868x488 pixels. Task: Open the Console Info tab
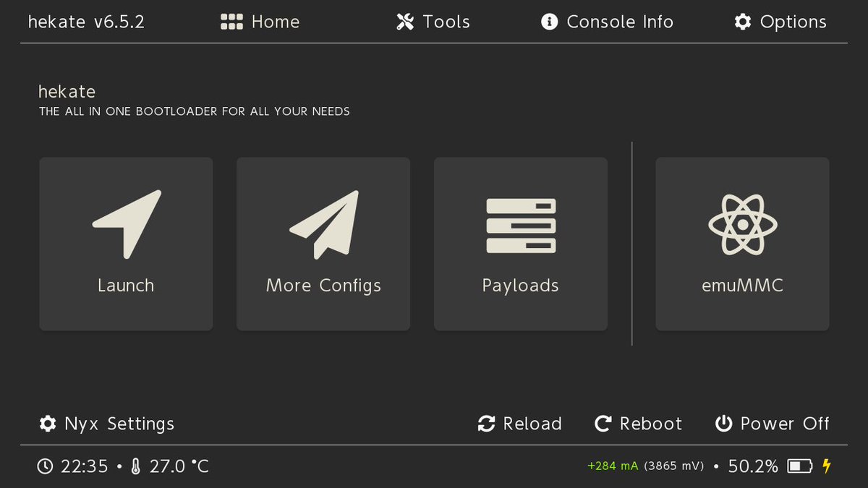(608, 22)
